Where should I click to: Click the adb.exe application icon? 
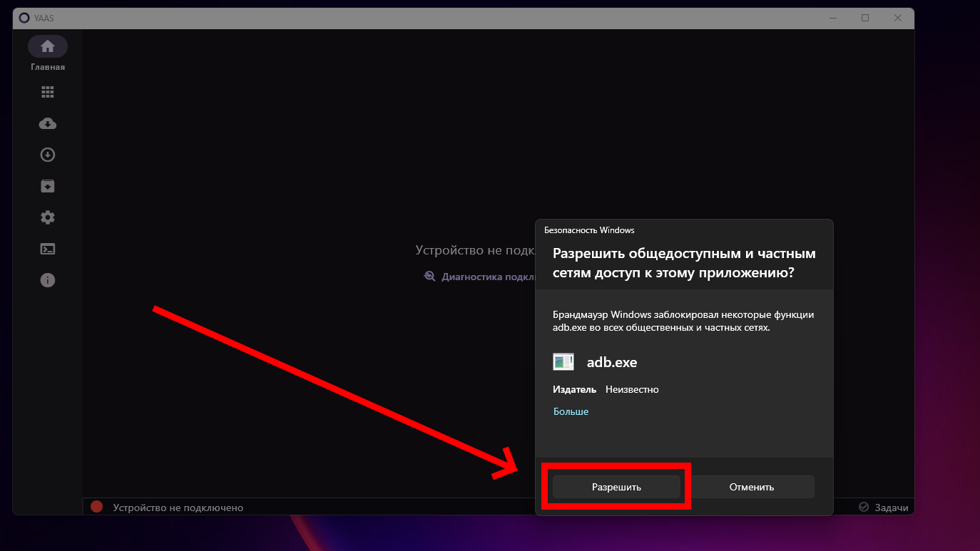563,362
